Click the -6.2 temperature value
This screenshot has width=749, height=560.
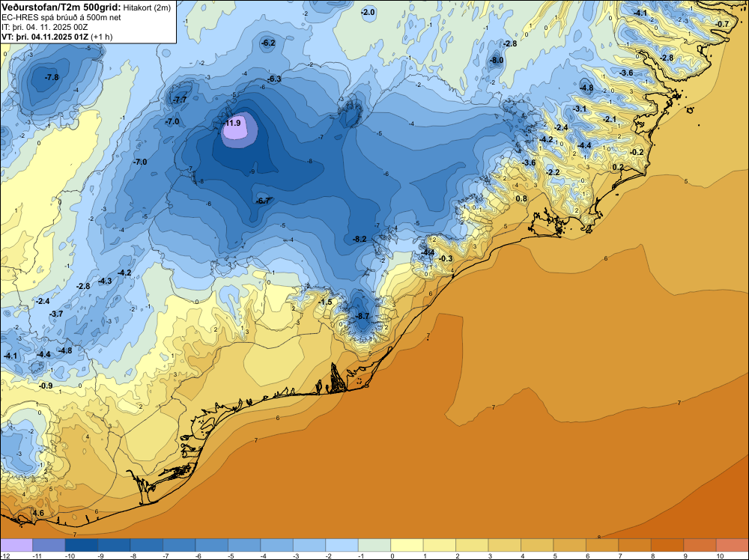coord(268,43)
